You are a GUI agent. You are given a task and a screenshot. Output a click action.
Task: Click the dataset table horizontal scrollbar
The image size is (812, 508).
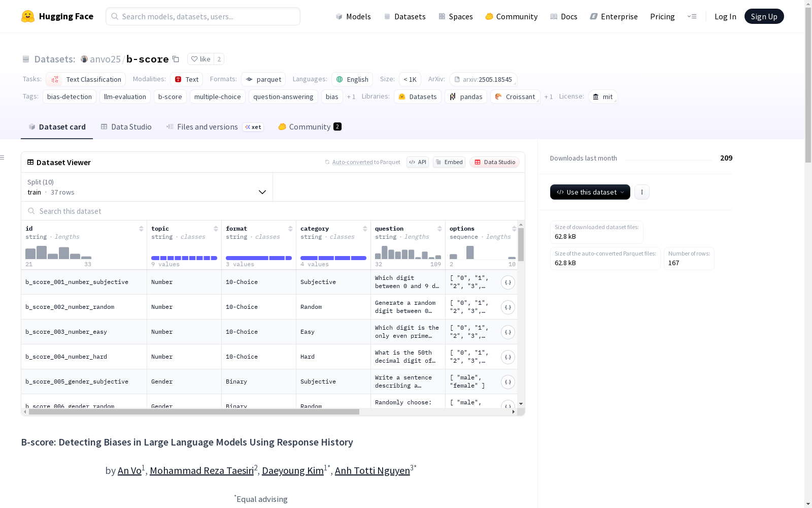(x=194, y=412)
